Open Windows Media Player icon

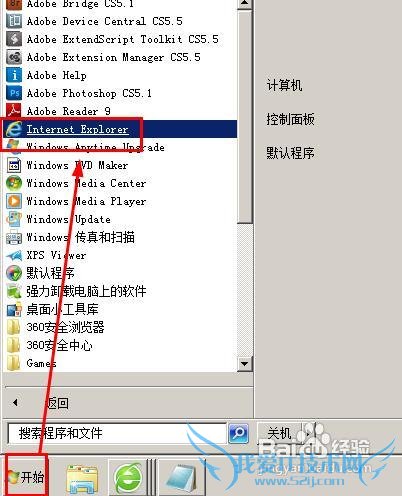click(14, 201)
